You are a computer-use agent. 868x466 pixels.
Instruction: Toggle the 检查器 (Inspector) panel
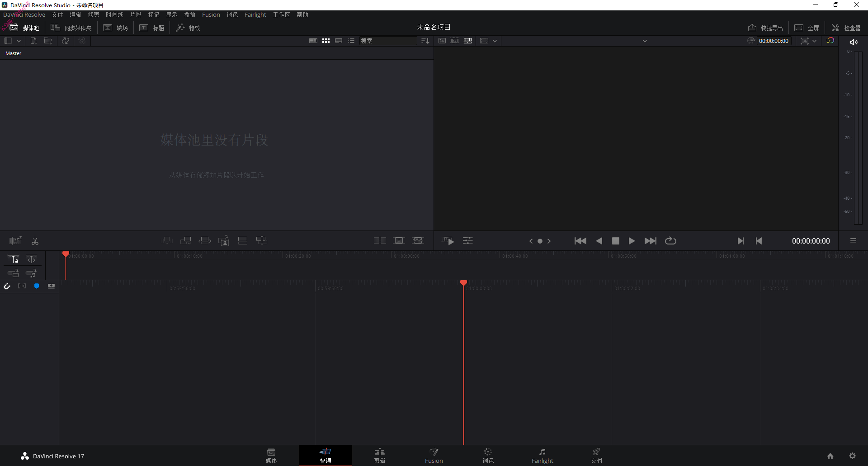pos(846,28)
